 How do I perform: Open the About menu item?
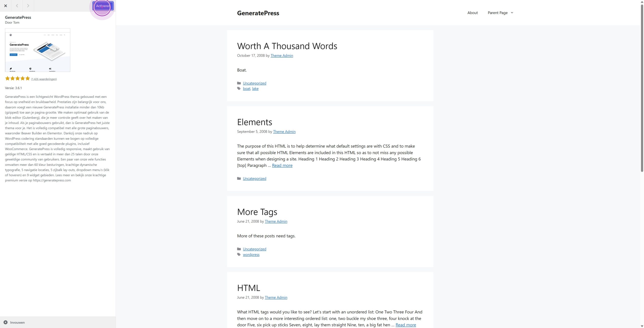(x=472, y=13)
